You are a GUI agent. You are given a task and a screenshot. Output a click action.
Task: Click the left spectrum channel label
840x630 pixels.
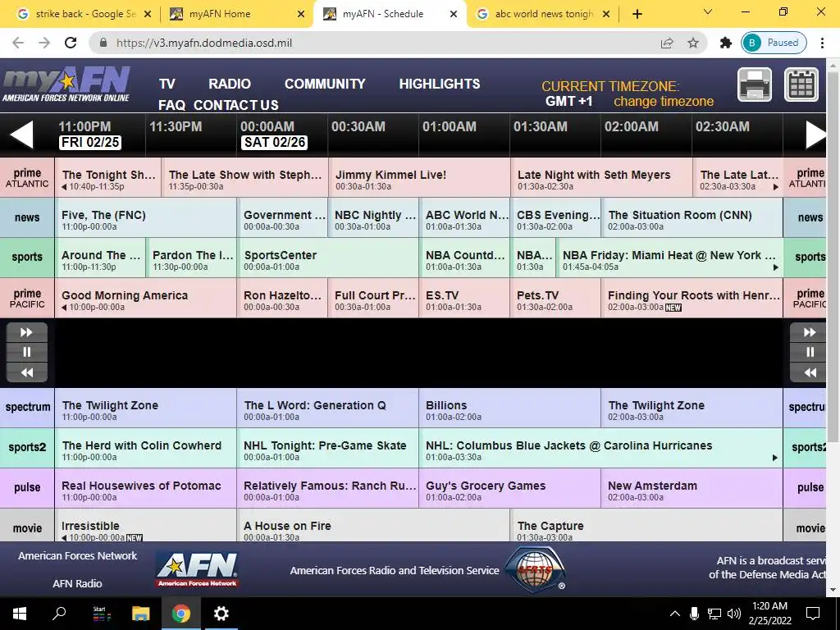click(x=27, y=408)
